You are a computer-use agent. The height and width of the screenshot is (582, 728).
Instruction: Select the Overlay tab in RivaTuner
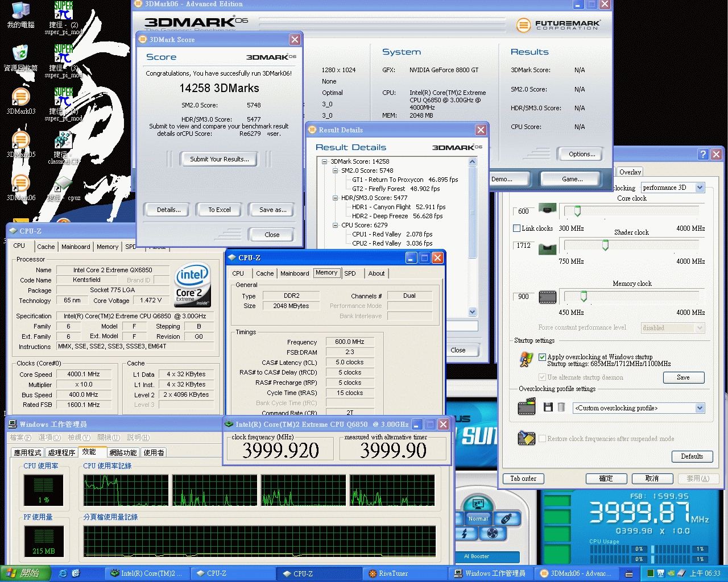pos(630,172)
